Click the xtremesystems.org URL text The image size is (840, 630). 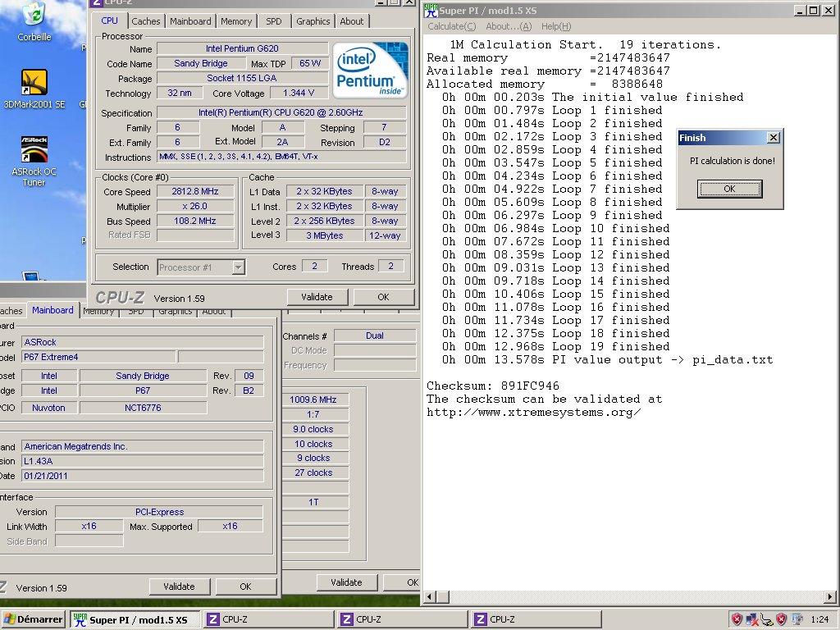[x=533, y=413]
